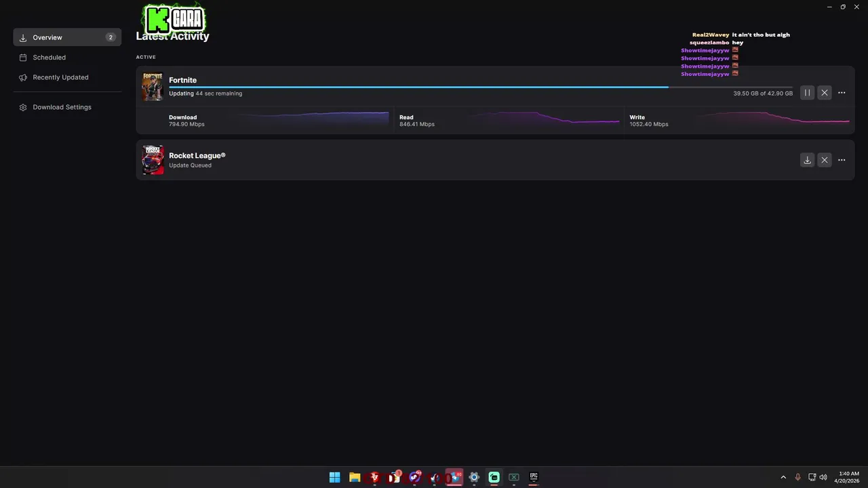868x488 pixels.
Task: Open Fortnite more options menu
Action: pos(842,93)
